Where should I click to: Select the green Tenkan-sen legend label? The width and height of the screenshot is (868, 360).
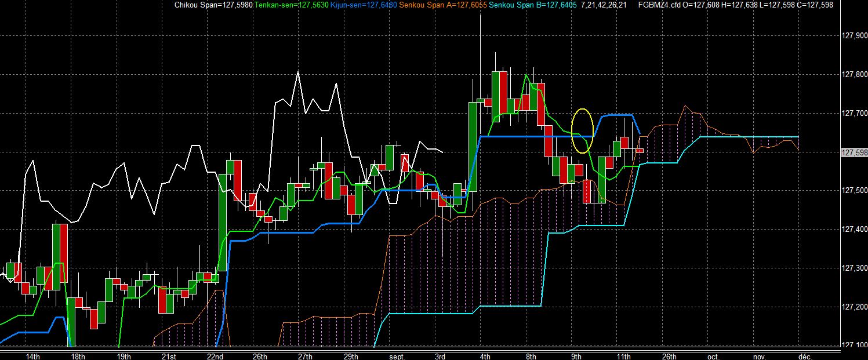[291, 5]
